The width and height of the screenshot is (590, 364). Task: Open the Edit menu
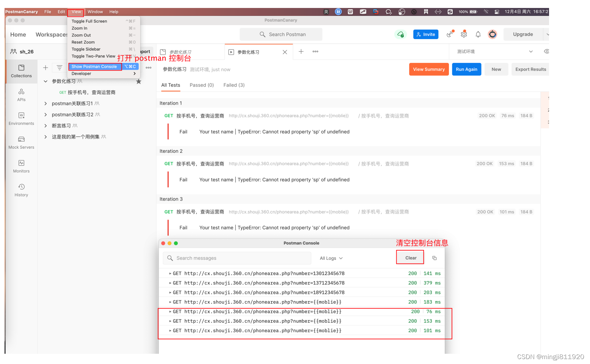[x=61, y=12]
